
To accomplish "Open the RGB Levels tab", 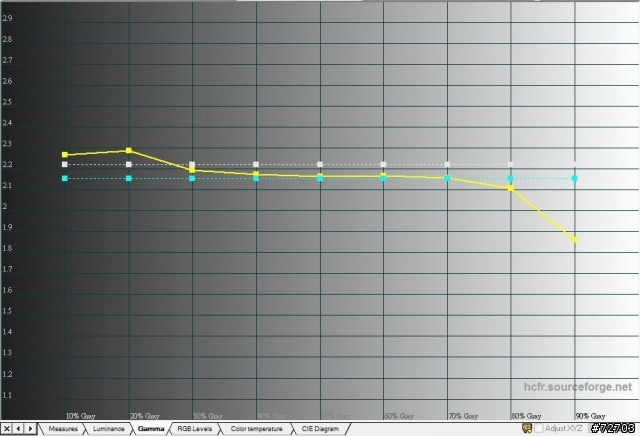I will 195,429.
